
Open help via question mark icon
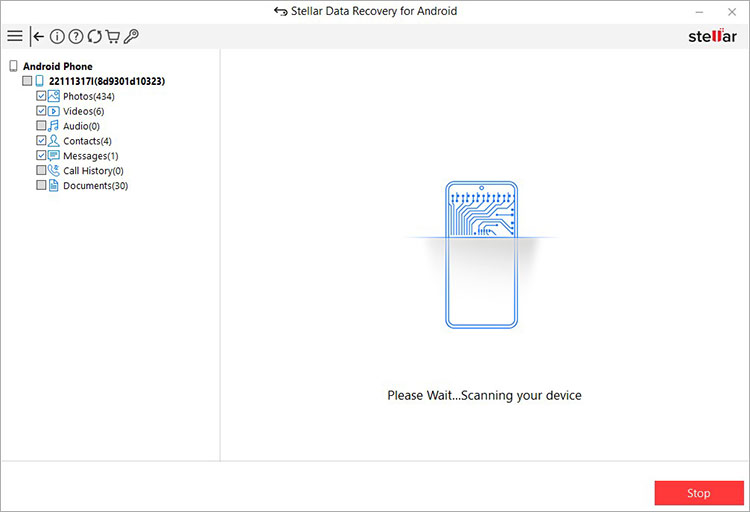[x=76, y=37]
